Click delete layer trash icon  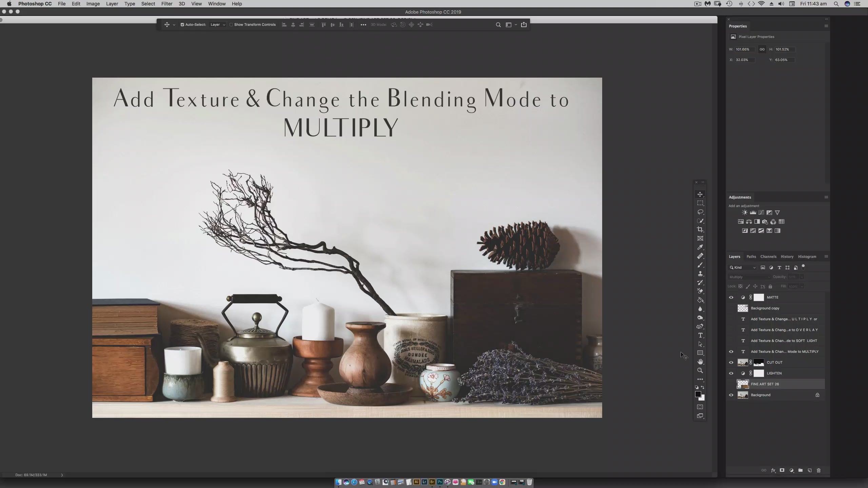pyautogui.click(x=818, y=470)
